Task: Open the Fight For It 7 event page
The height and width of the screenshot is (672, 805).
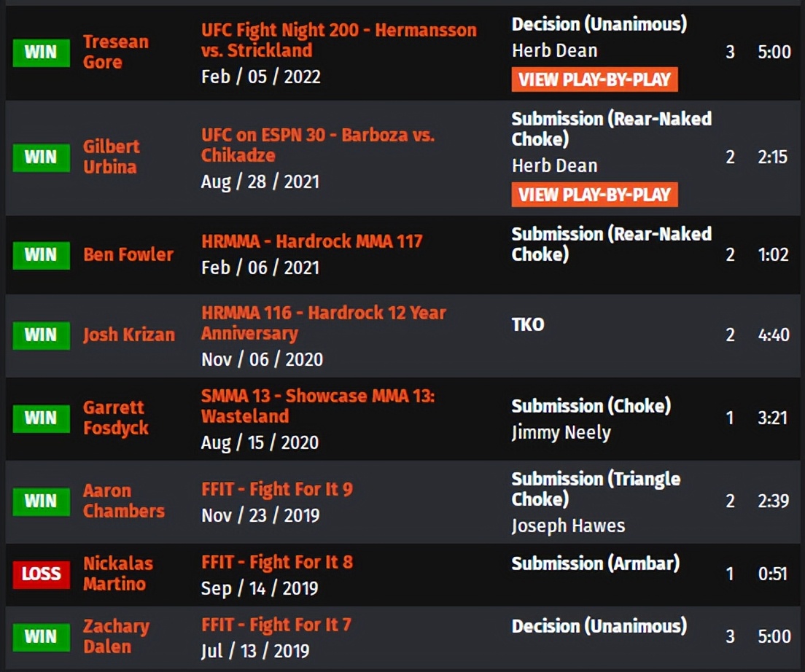Action: click(276, 625)
